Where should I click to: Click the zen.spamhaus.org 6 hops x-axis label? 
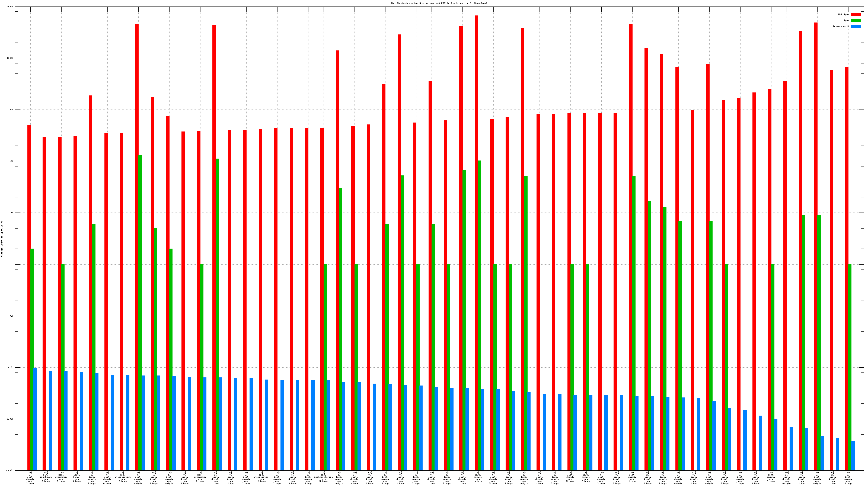pyautogui.click(x=200, y=477)
